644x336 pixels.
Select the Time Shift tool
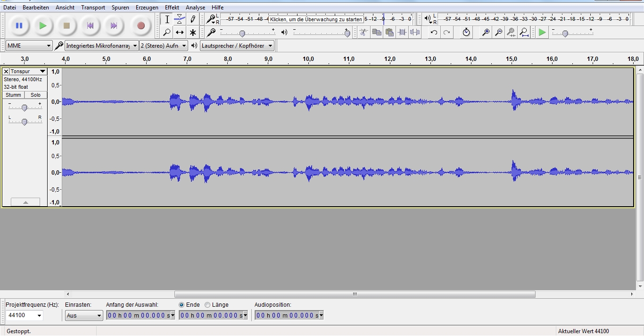180,33
